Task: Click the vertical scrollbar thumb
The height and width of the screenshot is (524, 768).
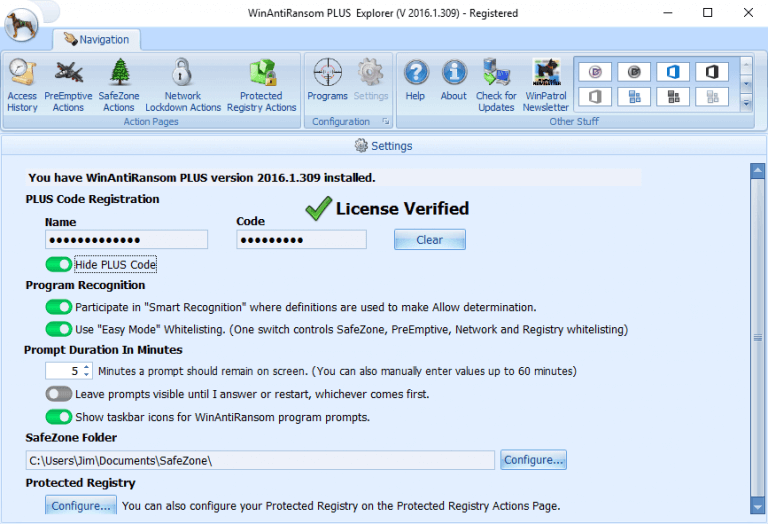Action: (758, 338)
